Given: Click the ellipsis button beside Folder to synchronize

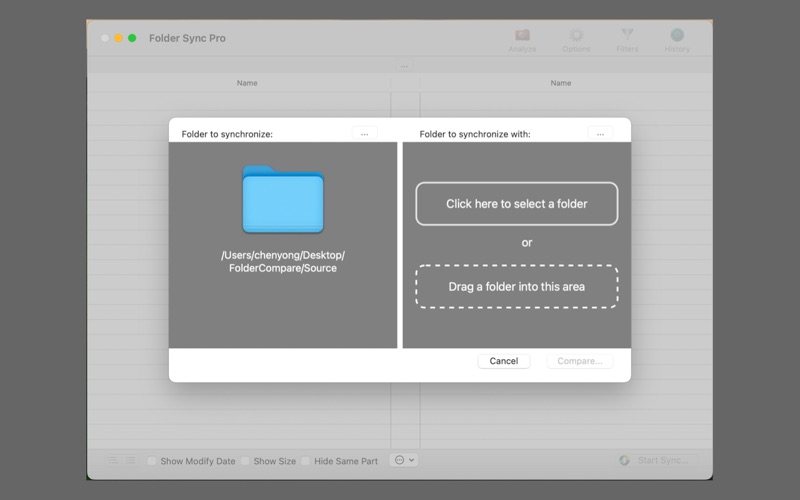Looking at the screenshot, I should tap(364, 134).
